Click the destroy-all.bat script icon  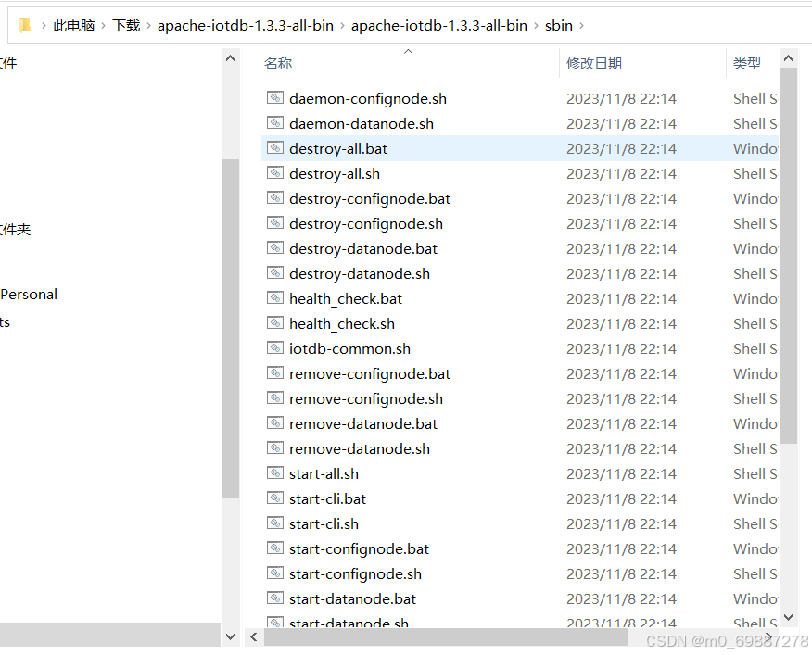[x=274, y=147]
